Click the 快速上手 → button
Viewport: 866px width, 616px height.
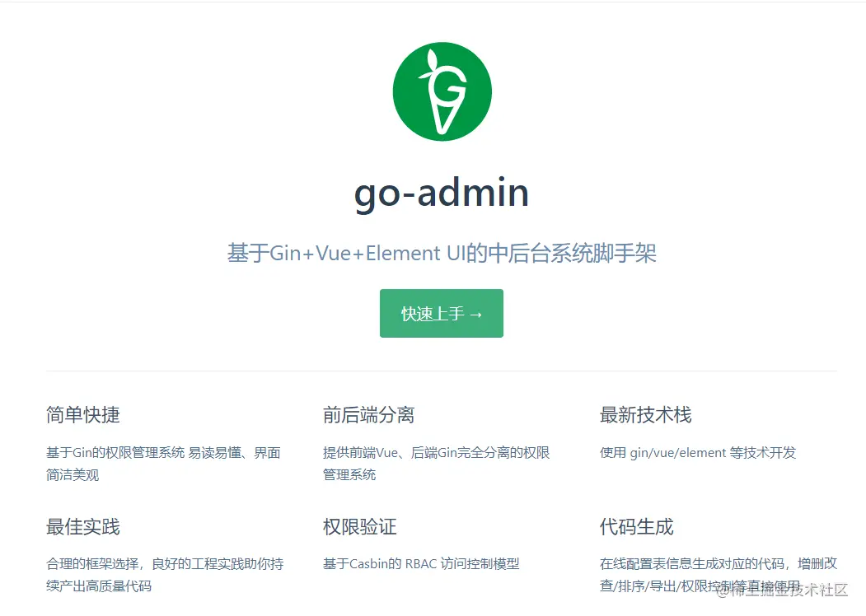point(442,313)
